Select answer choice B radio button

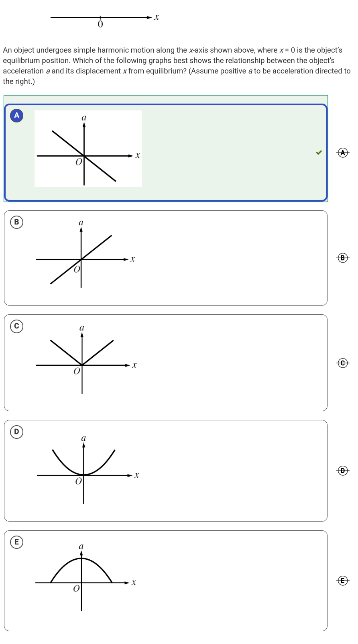pyautogui.click(x=16, y=222)
